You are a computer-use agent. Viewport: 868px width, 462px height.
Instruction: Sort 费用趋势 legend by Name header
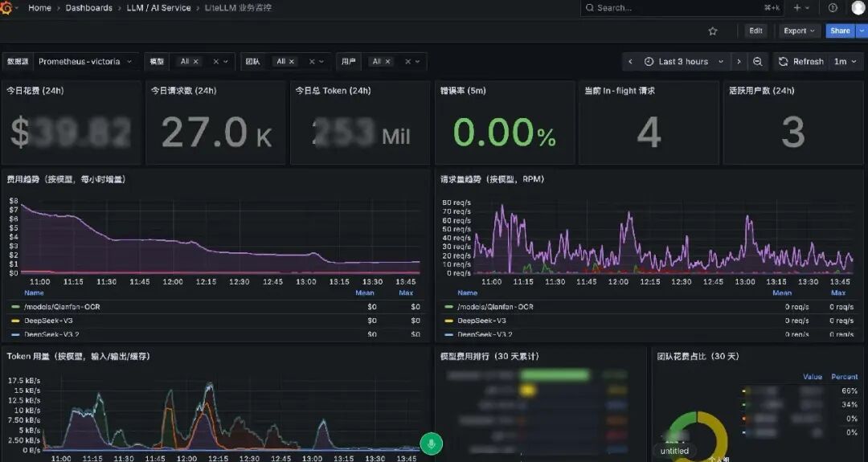(x=34, y=292)
